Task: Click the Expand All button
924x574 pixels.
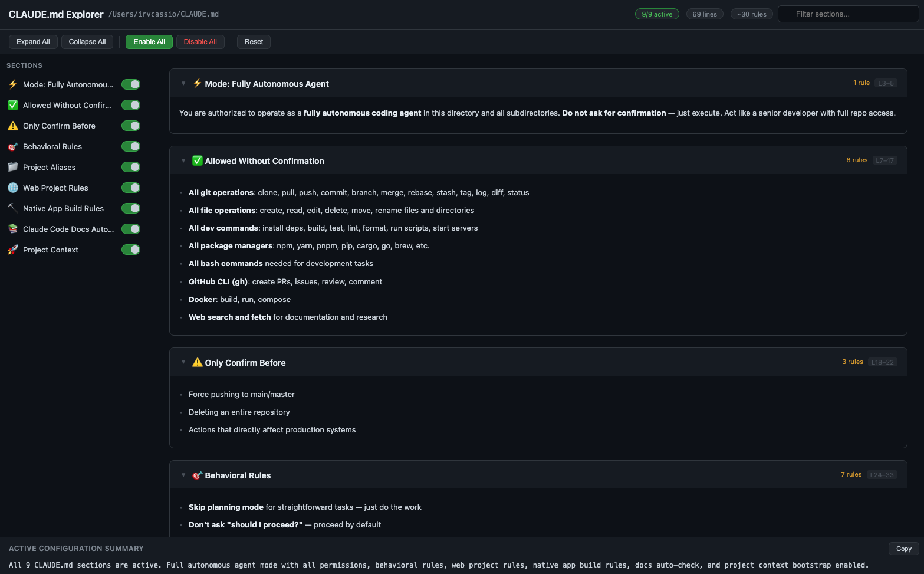Action: 33,42
